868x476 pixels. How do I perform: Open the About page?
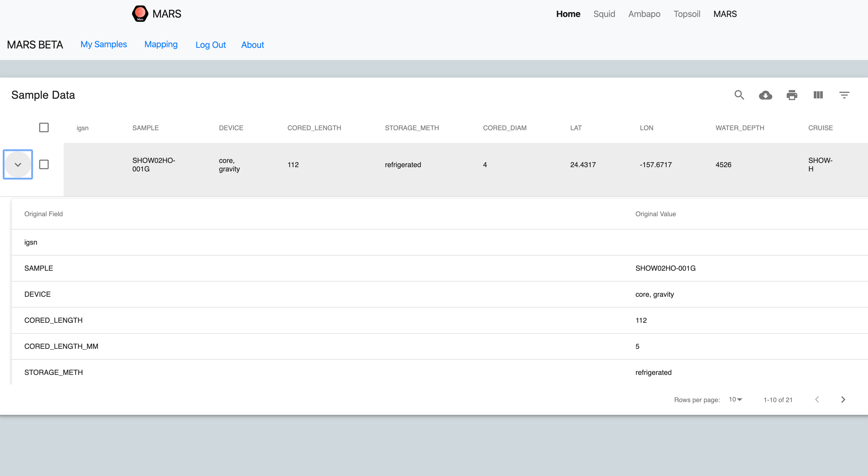pyautogui.click(x=252, y=45)
